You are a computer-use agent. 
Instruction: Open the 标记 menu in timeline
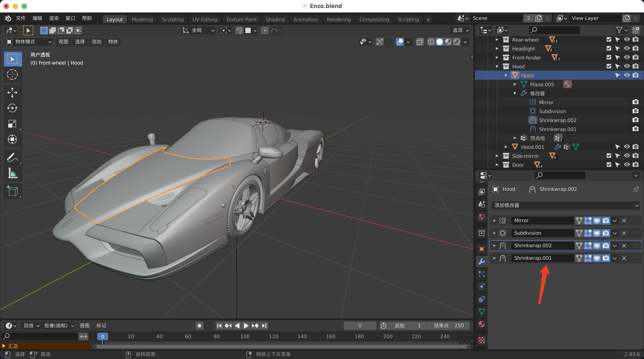coord(101,325)
